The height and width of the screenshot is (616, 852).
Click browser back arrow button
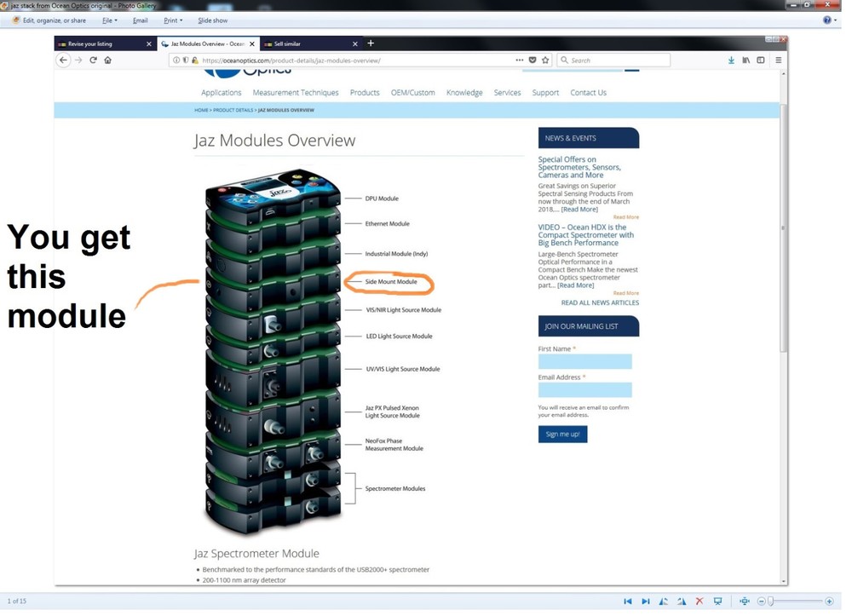click(64, 60)
